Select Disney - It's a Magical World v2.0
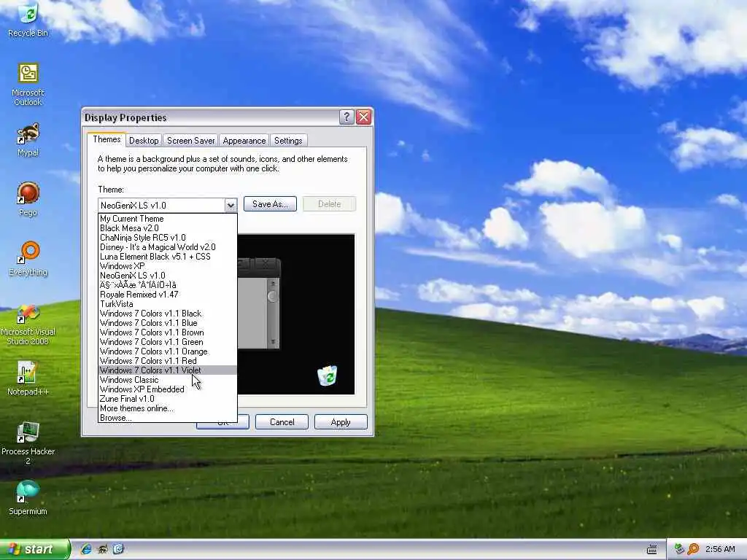Screen dimensions: 747x560 click(x=168, y=247)
